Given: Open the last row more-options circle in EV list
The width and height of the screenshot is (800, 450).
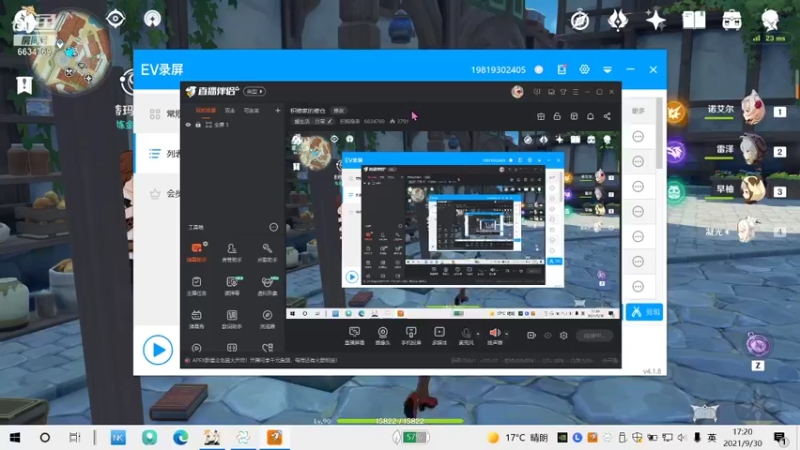Looking at the screenshot, I should point(638,286).
